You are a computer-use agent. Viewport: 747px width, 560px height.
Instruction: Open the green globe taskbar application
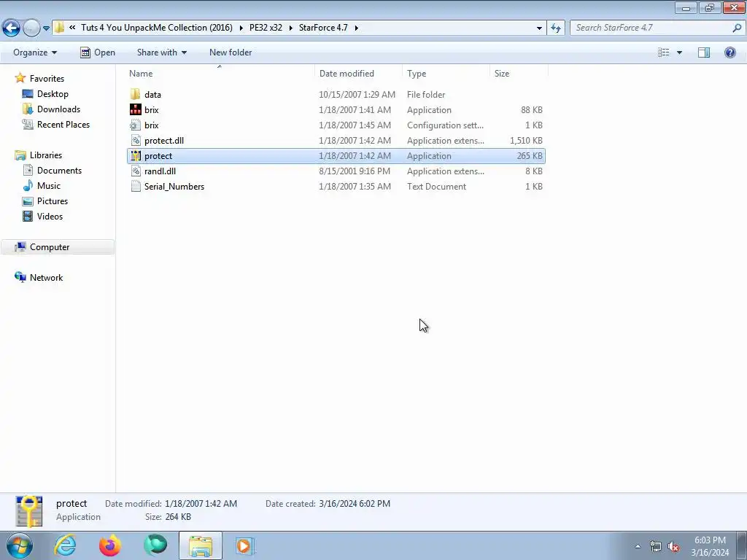coord(155,545)
